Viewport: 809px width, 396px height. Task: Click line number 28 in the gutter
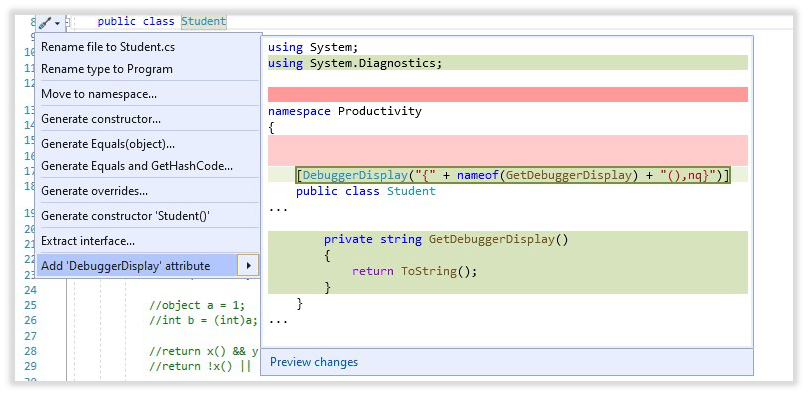click(30, 352)
